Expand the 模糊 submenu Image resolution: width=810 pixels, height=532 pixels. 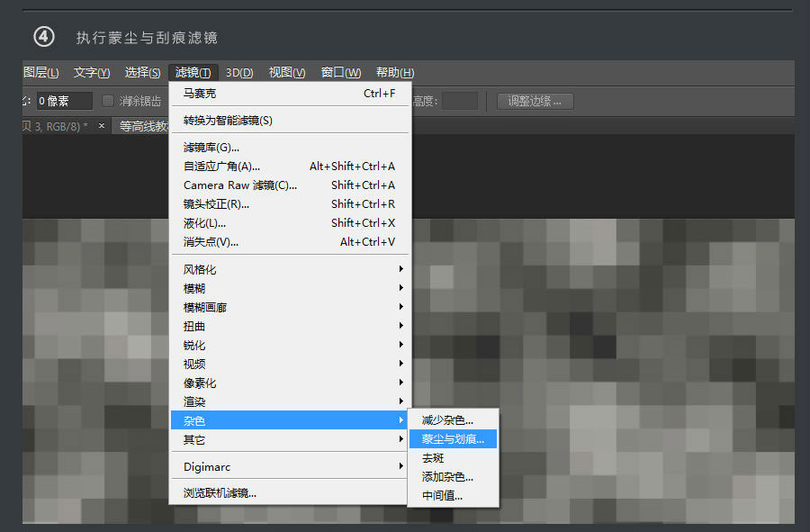pyautogui.click(x=289, y=288)
